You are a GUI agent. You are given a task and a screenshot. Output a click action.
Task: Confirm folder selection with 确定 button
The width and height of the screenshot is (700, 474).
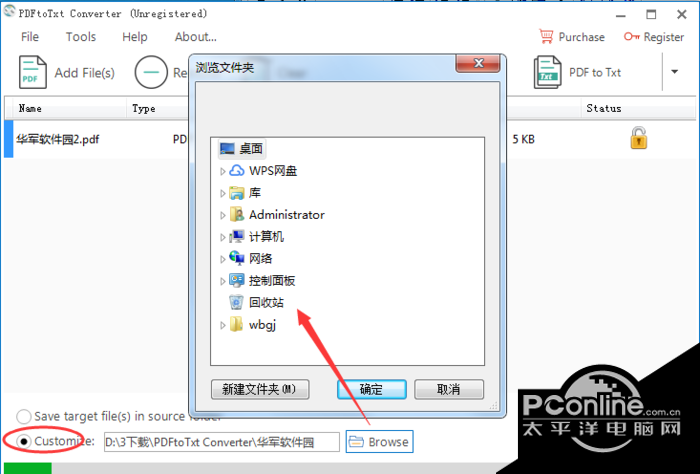371,389
